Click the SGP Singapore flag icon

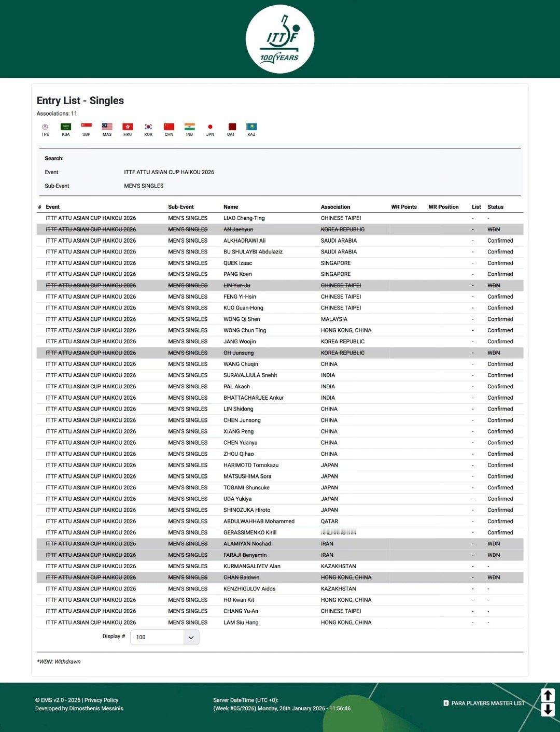87,126
